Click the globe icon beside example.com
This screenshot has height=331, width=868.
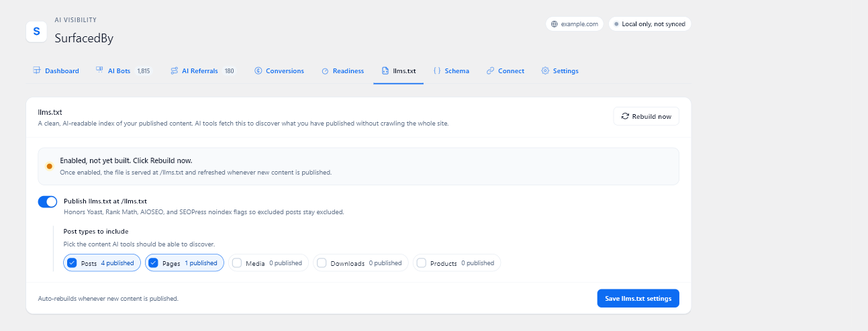click(x=554, y=24)
